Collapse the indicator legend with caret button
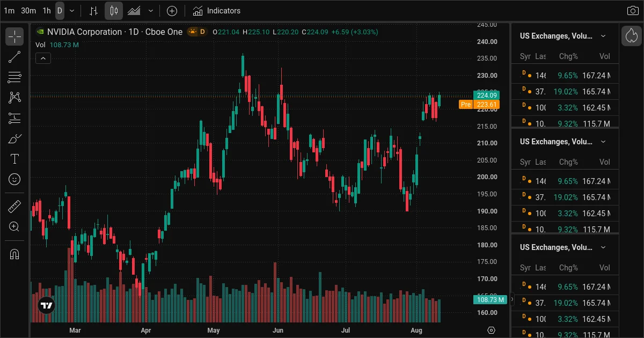644x338 pixels. point(43,58)
